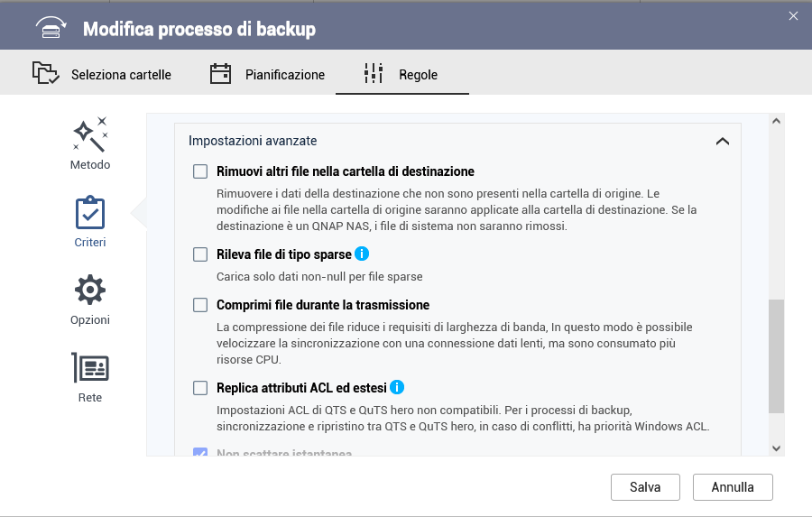This screenshot has width=812, height=517.
Task: Click the Annulla button
Action: tap(733, 487)
